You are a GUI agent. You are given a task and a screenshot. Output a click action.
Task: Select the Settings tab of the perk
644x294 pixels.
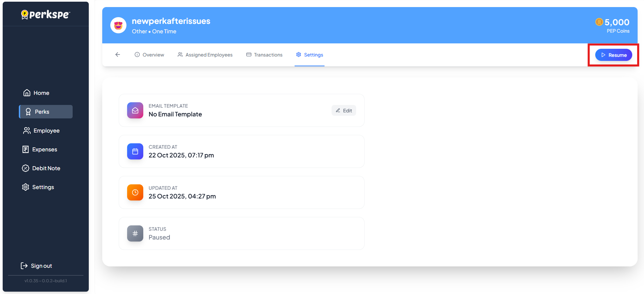click(x=310, y=55)
